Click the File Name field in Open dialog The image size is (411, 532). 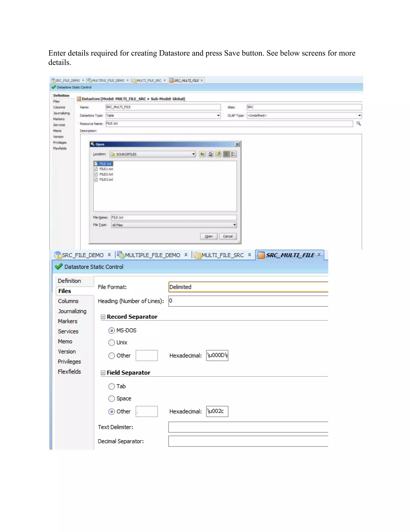[174, 218]
